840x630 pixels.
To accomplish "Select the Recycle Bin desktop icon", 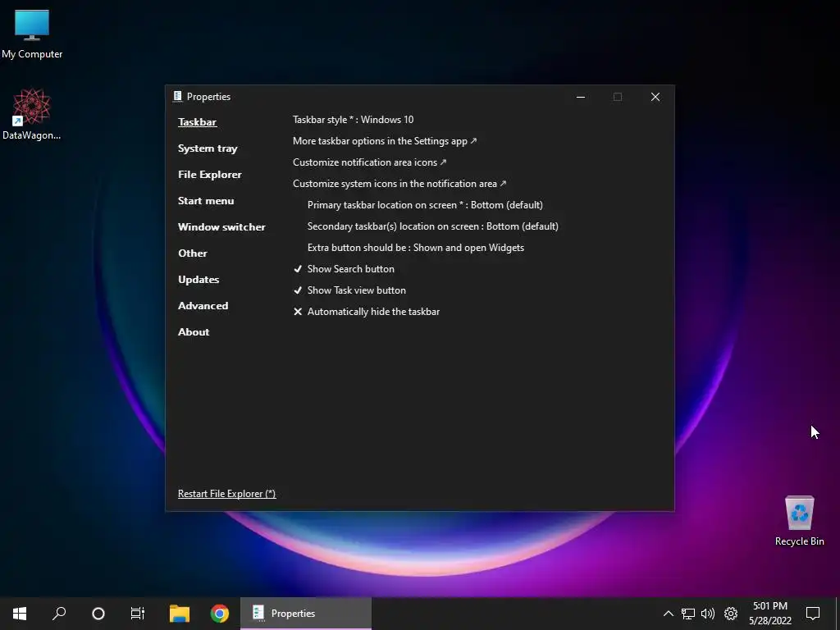I will tap(799, 520).
